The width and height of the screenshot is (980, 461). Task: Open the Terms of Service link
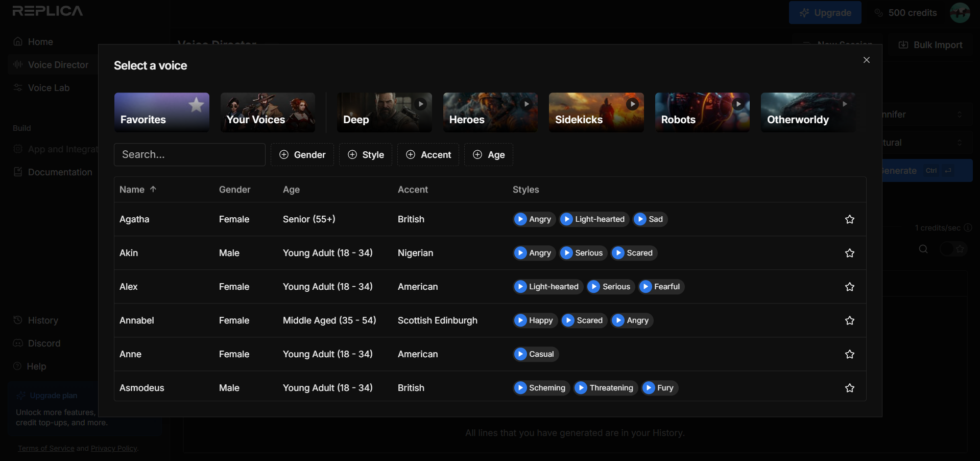[x=45, y=448]
